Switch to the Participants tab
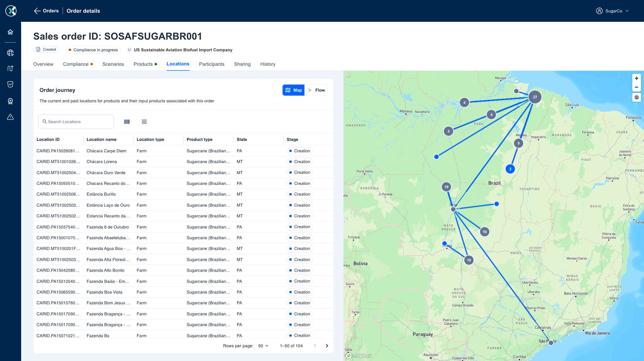Image resolution: width=644 pixels, height=361 pixels. 212,64
